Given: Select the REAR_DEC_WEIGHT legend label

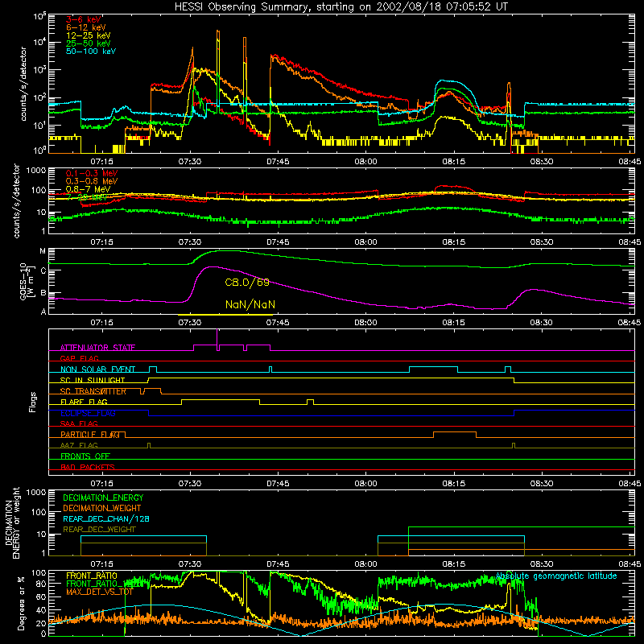Looking at the screenshot, I should [99, 530].
